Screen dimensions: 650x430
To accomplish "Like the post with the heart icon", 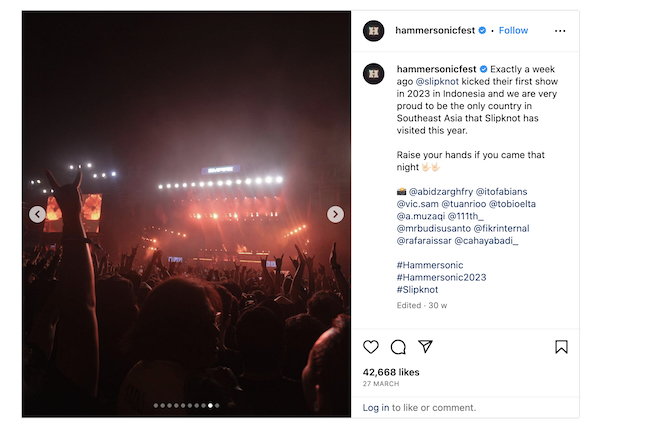I will coord(371,347).
